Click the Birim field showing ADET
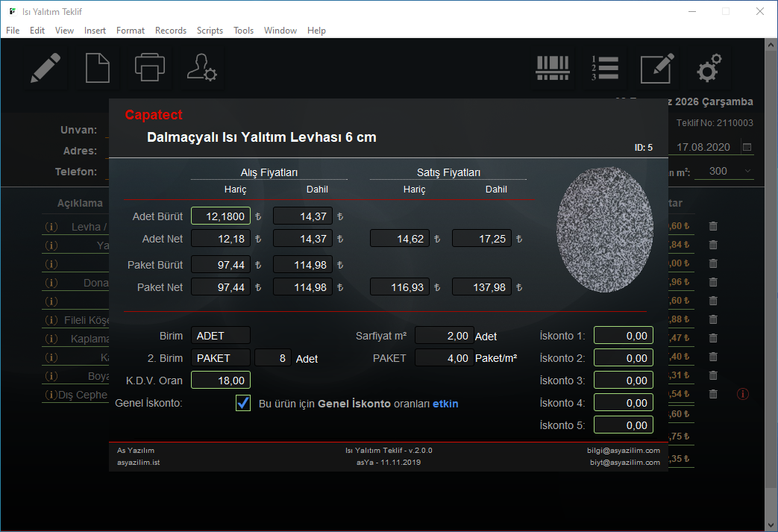 tap(221, 336)
